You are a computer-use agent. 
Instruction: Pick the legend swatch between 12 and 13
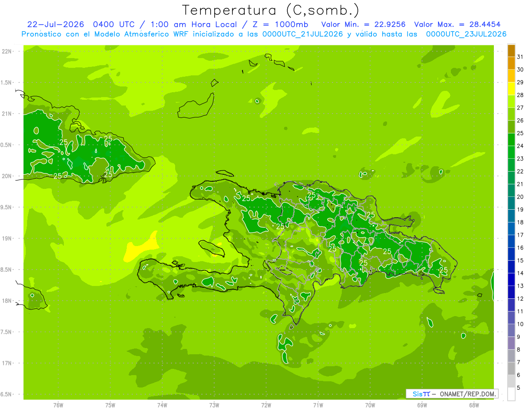pos(511,292)
